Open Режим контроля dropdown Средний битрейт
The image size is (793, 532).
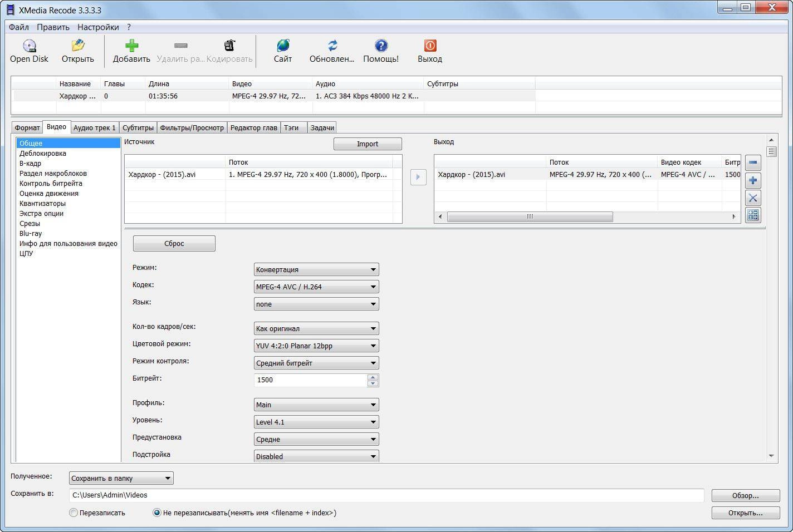coord(316,363)
